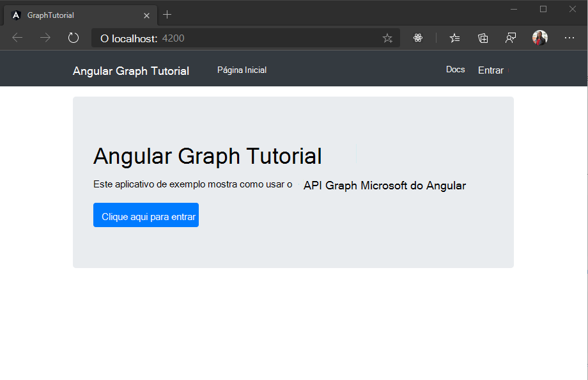Image resolution: width=588 pixels, height=380 pixels.
Task: Click the feedback person icon
Action: coord(511,38)
